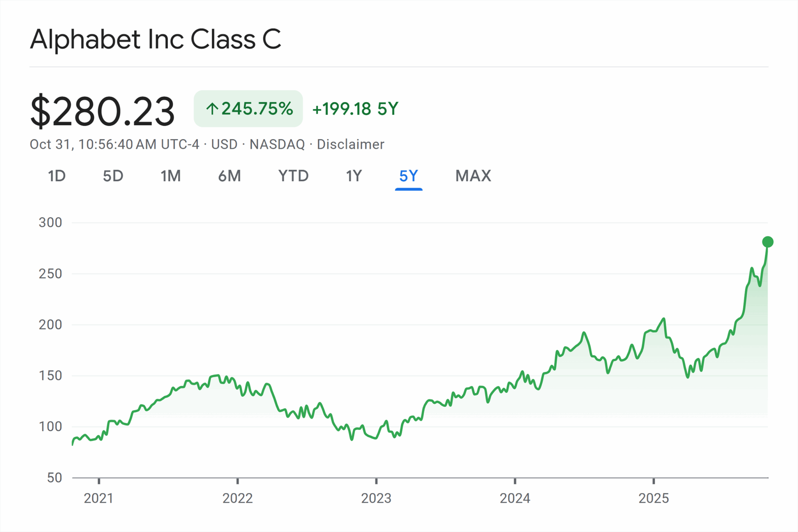Select the YTD tab

click(x=293, y=176)
